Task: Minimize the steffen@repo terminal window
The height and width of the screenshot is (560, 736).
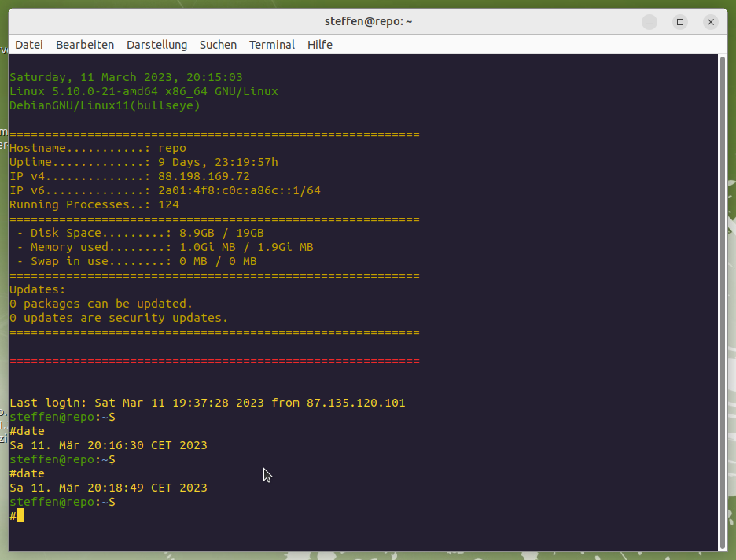Action: [650, 22]
